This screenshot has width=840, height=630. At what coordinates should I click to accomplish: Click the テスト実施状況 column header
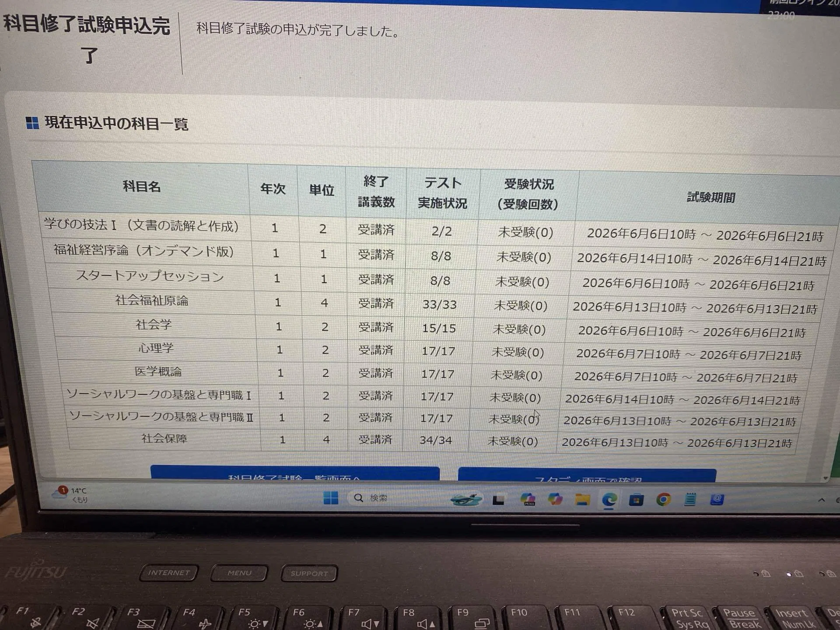(x=442, y=193)
